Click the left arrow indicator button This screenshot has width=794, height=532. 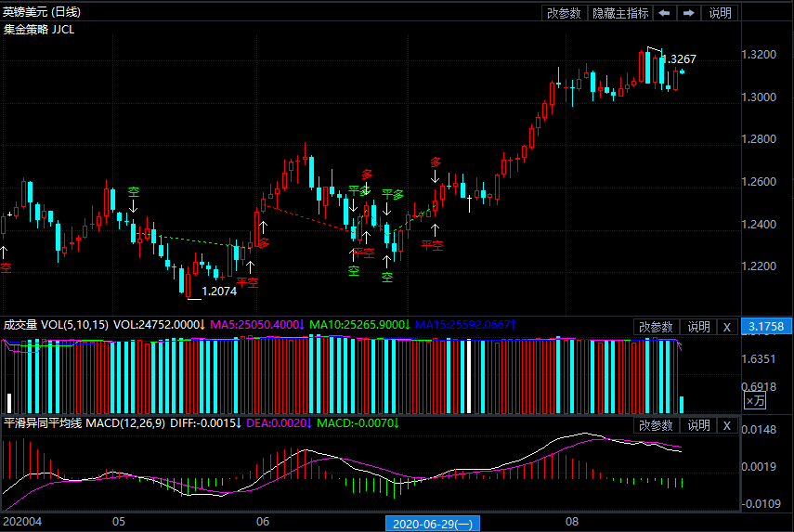point(665,13)
